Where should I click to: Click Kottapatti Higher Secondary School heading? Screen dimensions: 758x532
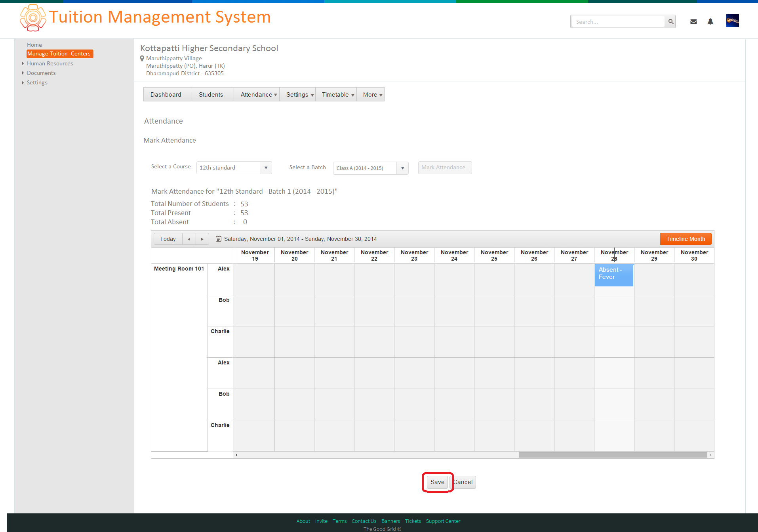209,48
